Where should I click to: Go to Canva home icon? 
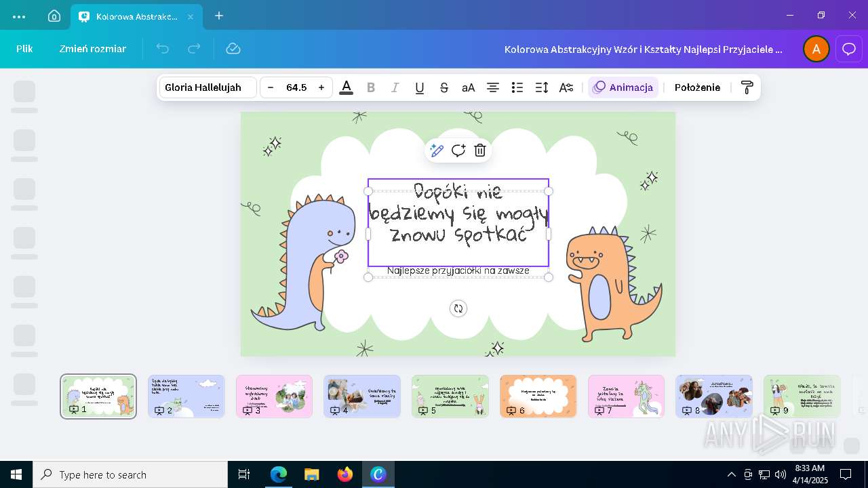(x=54, y=16)
